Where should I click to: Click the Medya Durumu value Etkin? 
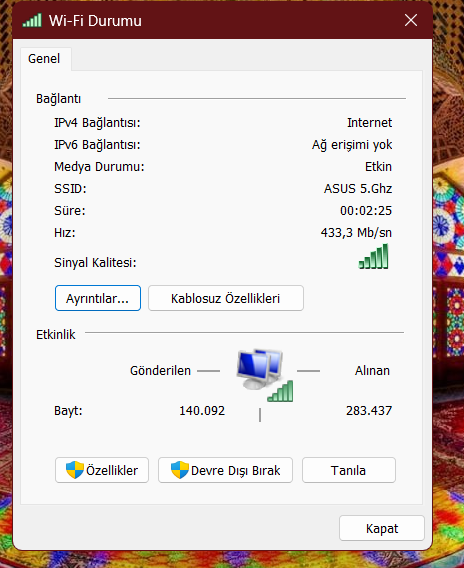point(379,167)
